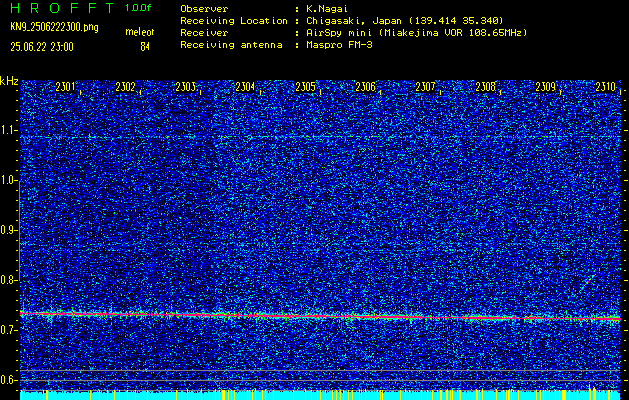Click the 0.6 frequency axis label
The height and width of the screenshot is (400, 629).
click(8, 380)
